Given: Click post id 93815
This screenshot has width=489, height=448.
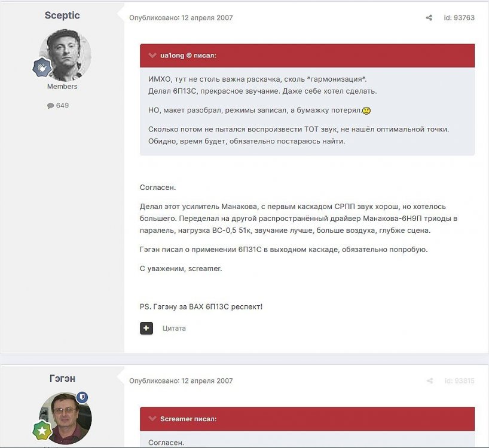Looking at the screenshot, I should (x=459, y=381).
